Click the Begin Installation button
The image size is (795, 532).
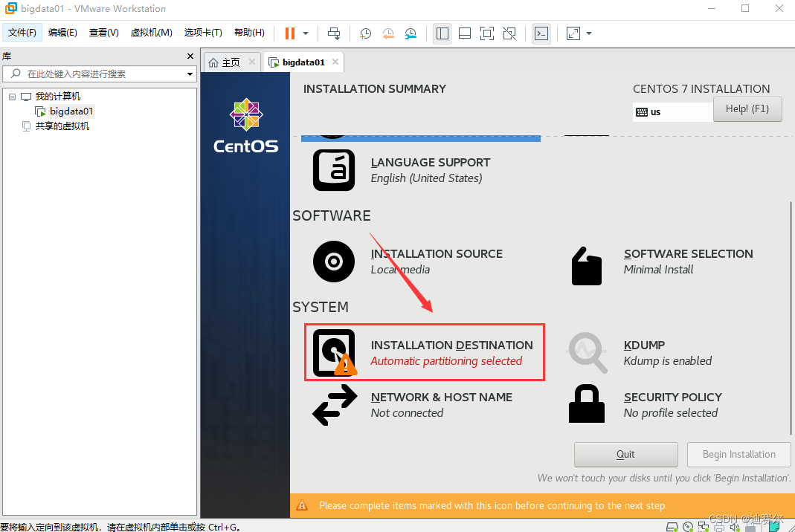pos(738,455)
